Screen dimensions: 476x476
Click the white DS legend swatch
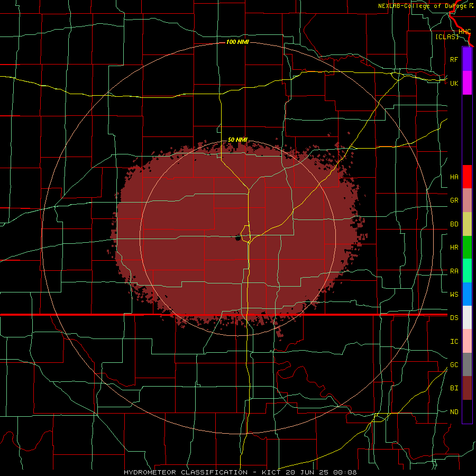[x=467, y=317]
